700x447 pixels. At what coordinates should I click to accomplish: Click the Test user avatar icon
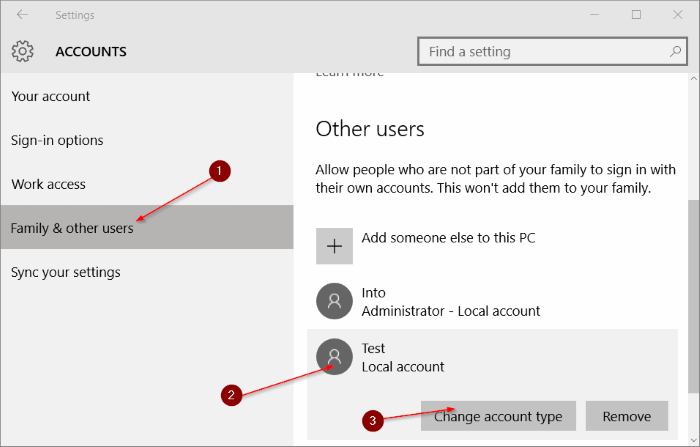click(334, 356)
